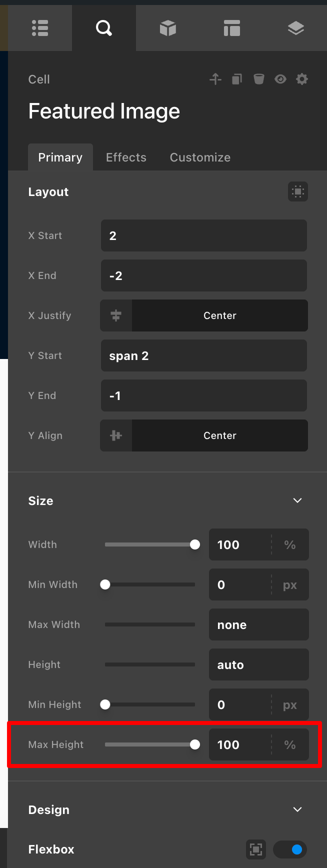This screenshot has height=868, width=327.
Task: Open the Layout templates icon
Action: [232, 28]
